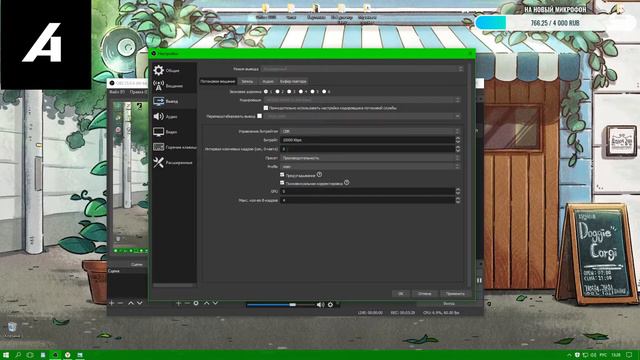
Task: Switch to OBS Studio on the taskbar
Action: 55,355
